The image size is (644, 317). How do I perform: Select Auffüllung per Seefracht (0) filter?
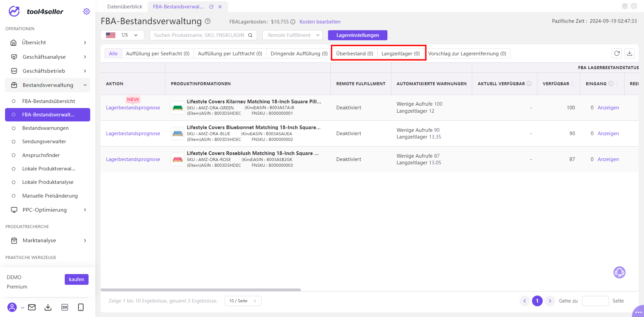point(158,54)
